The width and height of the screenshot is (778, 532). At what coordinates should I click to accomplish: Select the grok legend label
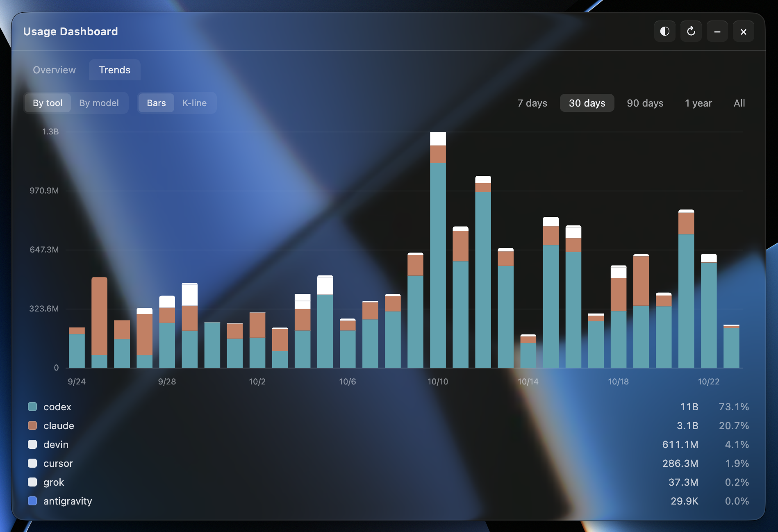pos(54,482)
